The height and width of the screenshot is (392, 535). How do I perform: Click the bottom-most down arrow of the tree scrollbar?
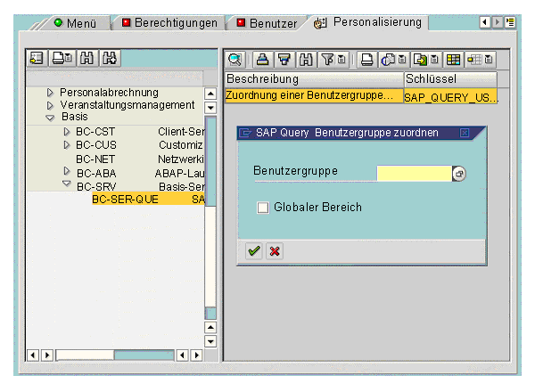point(210,341)
